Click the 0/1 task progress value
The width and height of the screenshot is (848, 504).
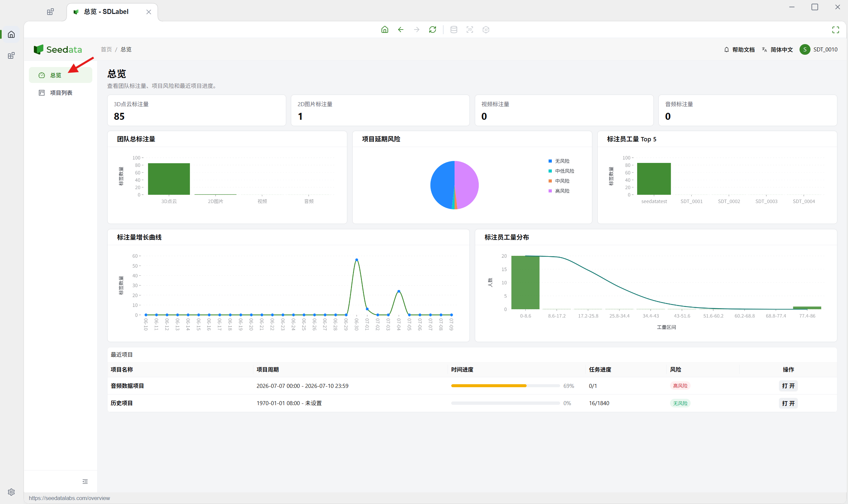click(593, 386)
